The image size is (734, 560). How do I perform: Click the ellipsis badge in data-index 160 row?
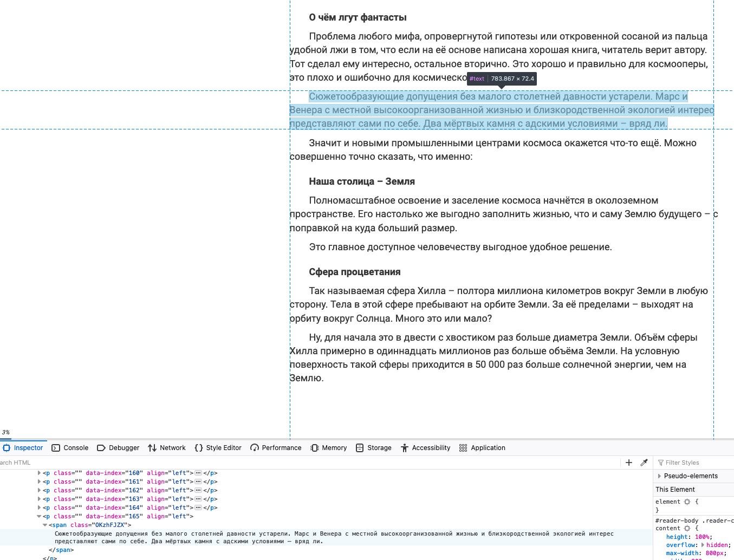[x=198, y=473]
